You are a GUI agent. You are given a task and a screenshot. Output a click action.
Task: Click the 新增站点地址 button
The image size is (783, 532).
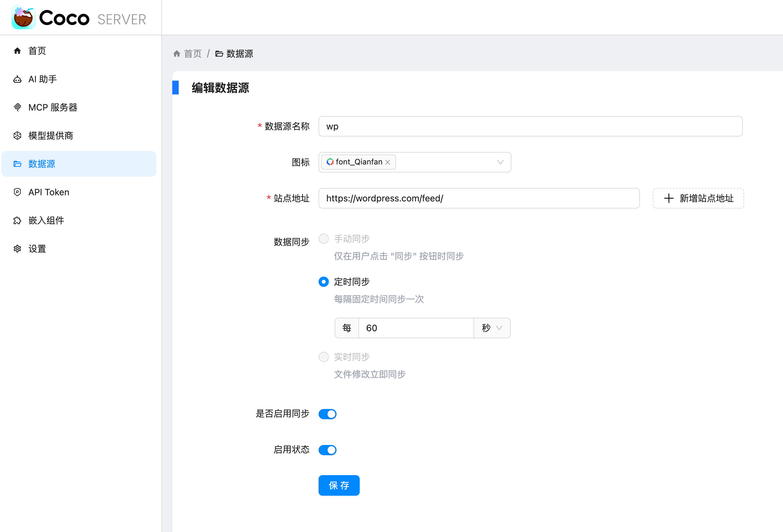(x=698, y=198)
